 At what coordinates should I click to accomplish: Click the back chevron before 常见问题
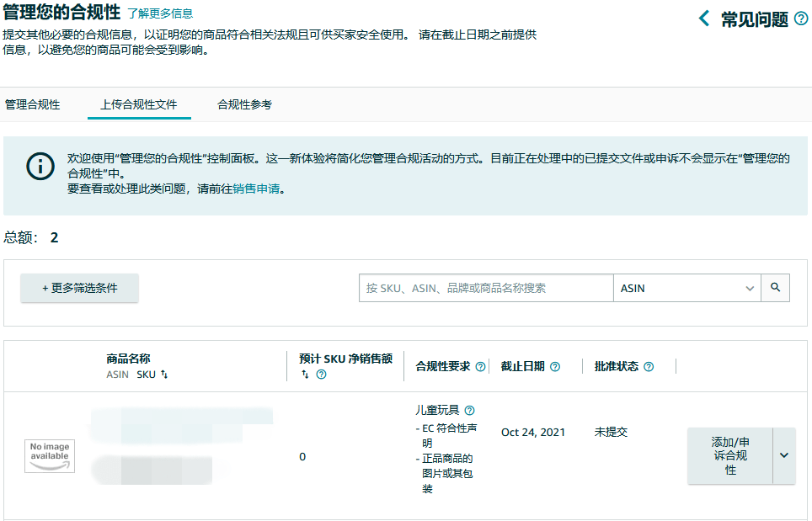(704, 16)
